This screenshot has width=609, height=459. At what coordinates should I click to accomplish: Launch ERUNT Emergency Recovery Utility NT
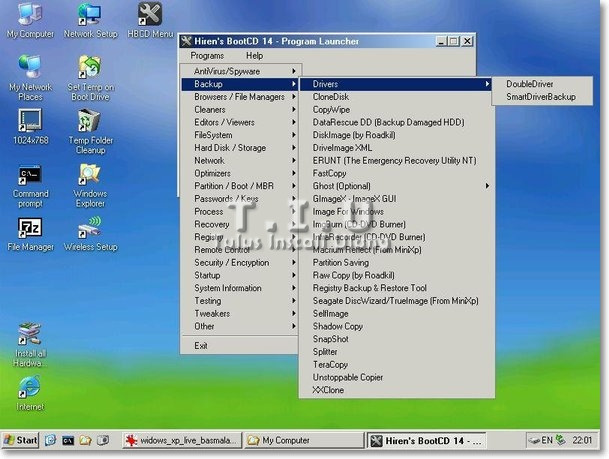397,161
